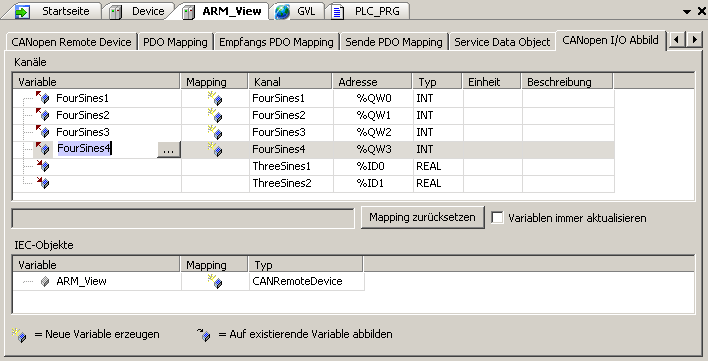Screen dimensions: 708x361
Task: Click the %QW1 address cell
Action: [373, 115]
